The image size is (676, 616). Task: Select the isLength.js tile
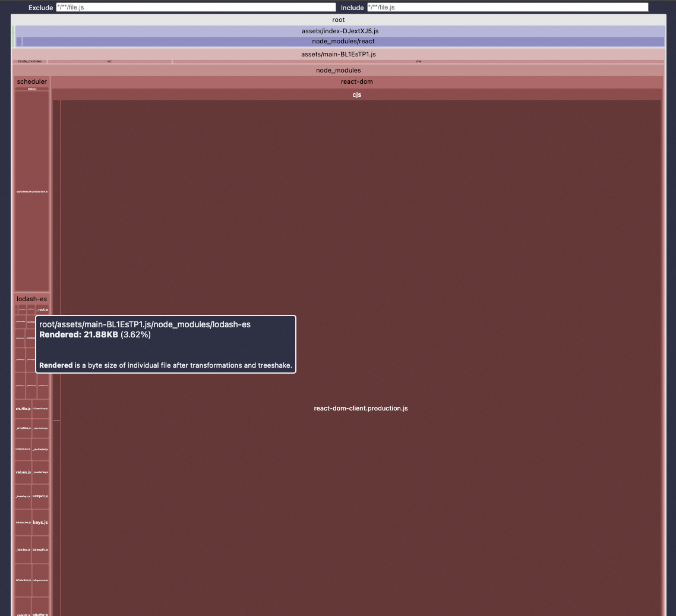pos(40,549)
